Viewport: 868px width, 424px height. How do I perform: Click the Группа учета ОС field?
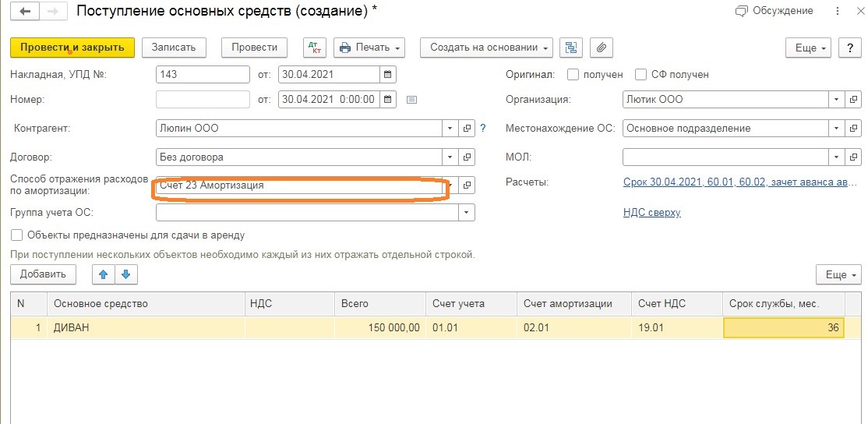click(307, 213)
